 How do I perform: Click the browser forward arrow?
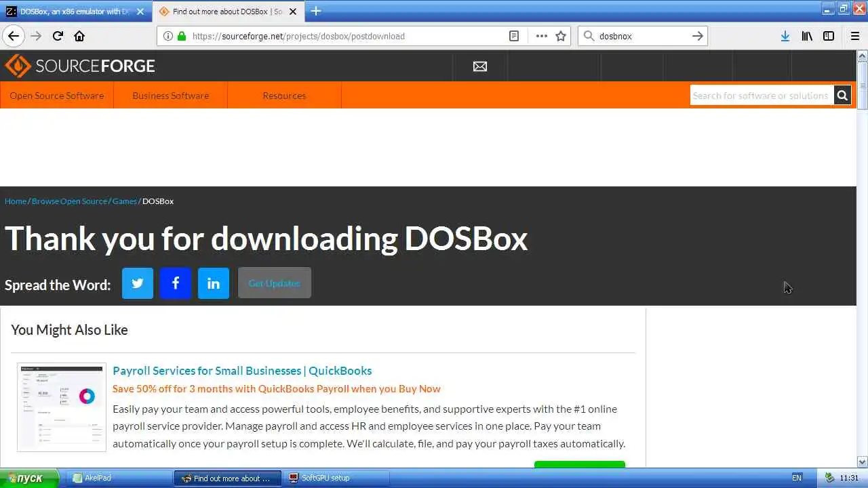tap(36, 36)
